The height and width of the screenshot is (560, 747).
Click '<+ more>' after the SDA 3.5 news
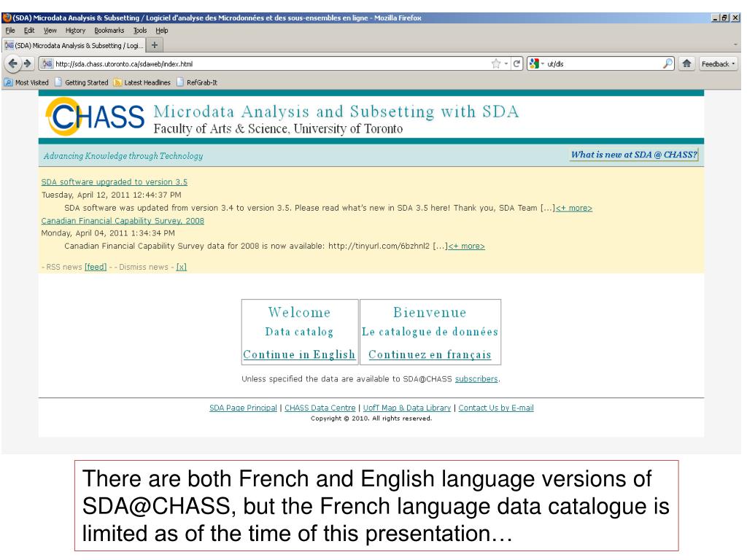[x=573, y=208]
